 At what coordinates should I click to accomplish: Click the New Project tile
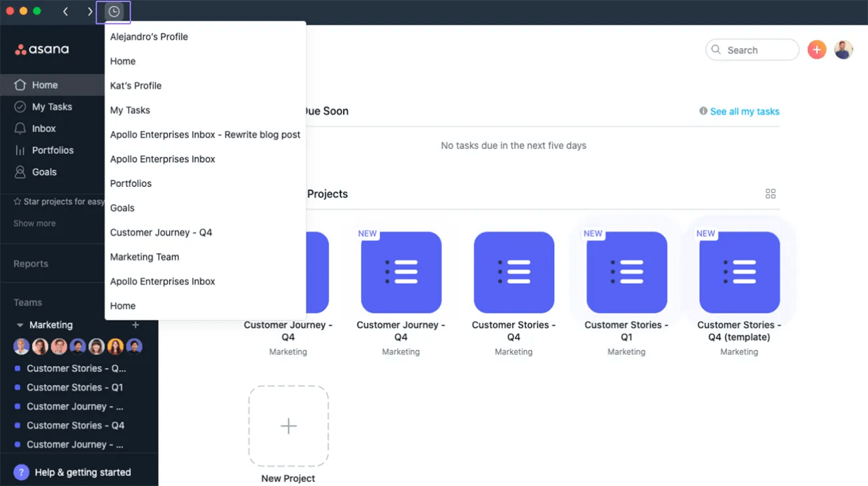coord(288,425)
